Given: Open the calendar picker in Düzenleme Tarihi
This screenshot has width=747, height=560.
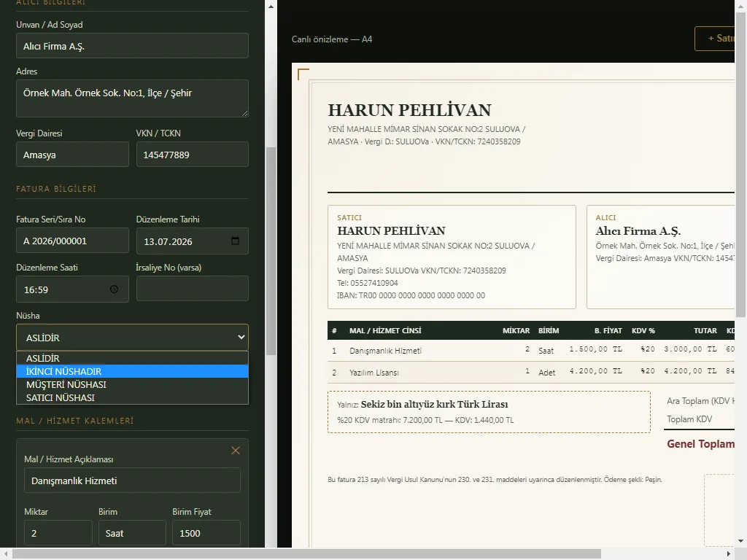Looking at the screenshot, I should pyautogui.click(x=235, y=241).
